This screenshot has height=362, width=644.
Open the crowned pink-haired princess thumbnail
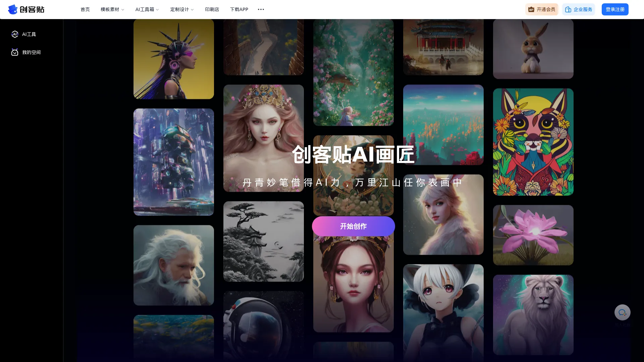(x=264, y=138)
